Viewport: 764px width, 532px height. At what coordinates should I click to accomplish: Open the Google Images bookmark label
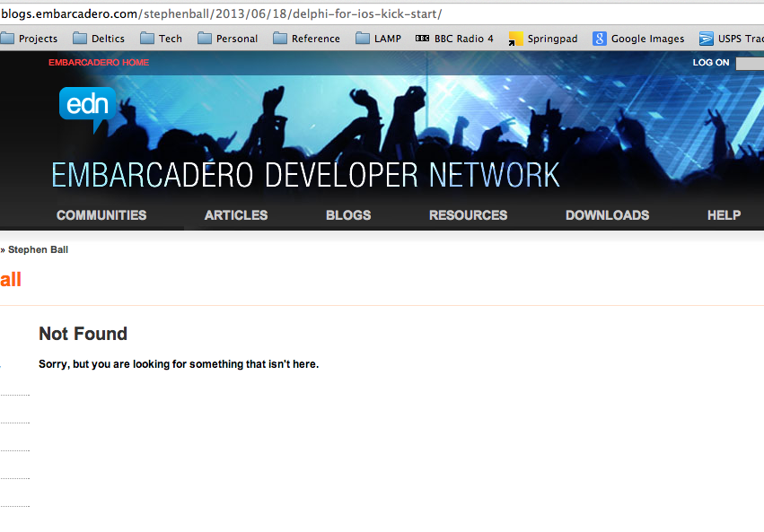click(x=647, y=39)
